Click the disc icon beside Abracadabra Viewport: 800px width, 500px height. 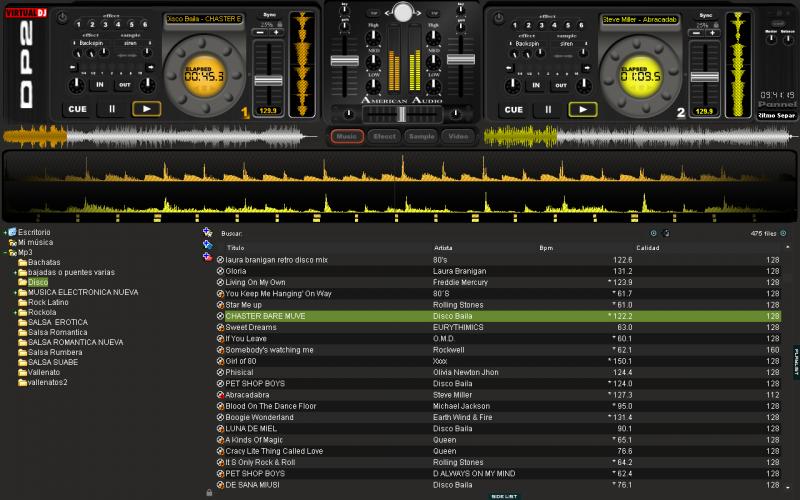click(x=220, y=395)
